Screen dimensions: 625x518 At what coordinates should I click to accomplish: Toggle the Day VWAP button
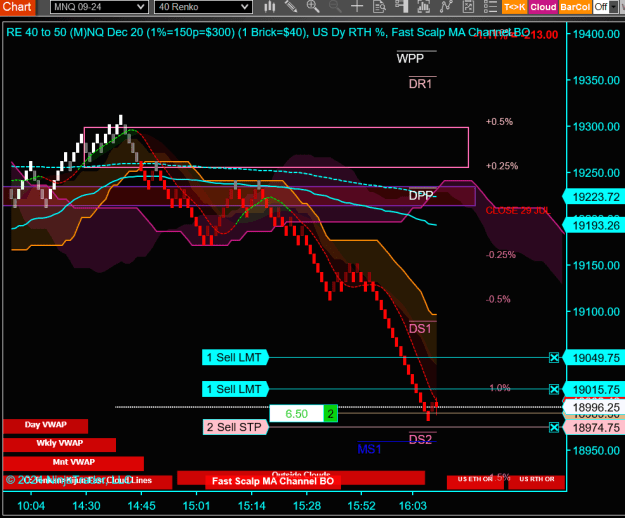pos(45,426)
